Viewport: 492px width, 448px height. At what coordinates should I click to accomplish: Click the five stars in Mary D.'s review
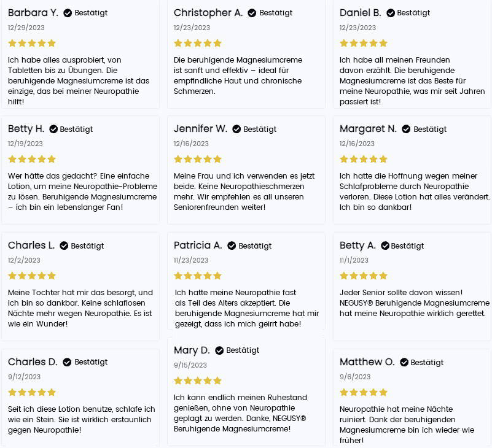click(x=198, y=381)
